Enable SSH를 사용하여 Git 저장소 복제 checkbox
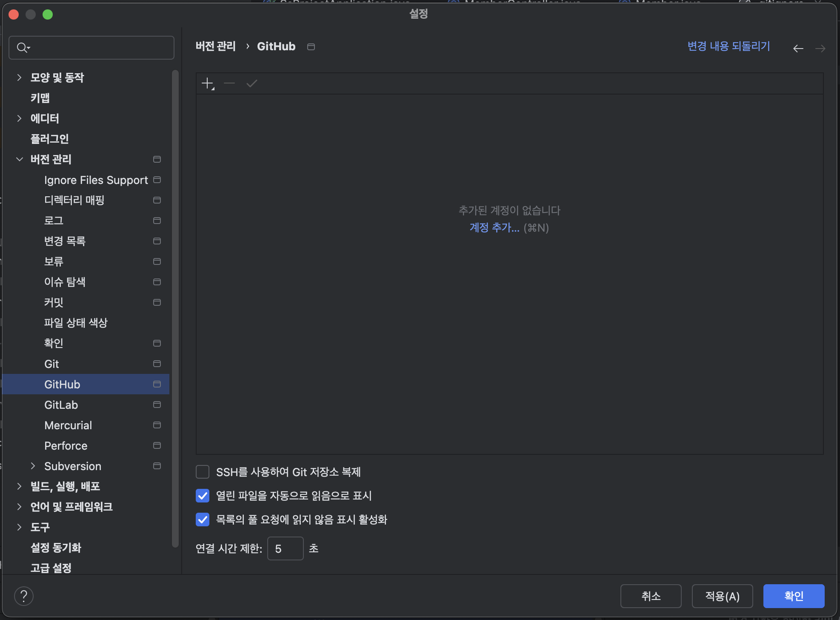The image size is (840, 620). [x=203, y=472]
